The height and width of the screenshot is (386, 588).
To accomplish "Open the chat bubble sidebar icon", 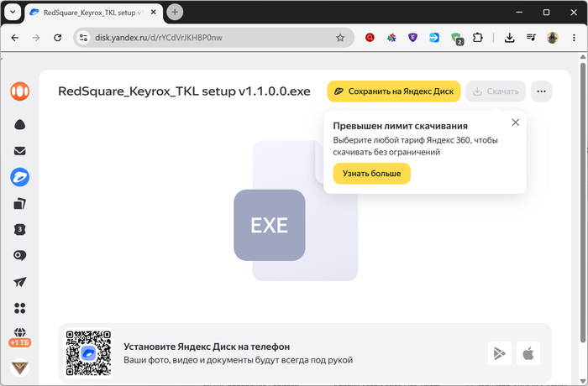I will 20,256.
